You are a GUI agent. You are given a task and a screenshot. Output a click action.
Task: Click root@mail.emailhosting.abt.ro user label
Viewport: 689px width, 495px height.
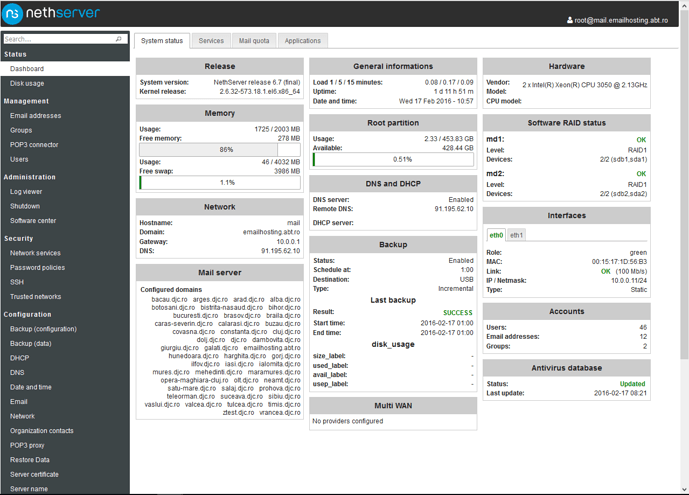621,20
